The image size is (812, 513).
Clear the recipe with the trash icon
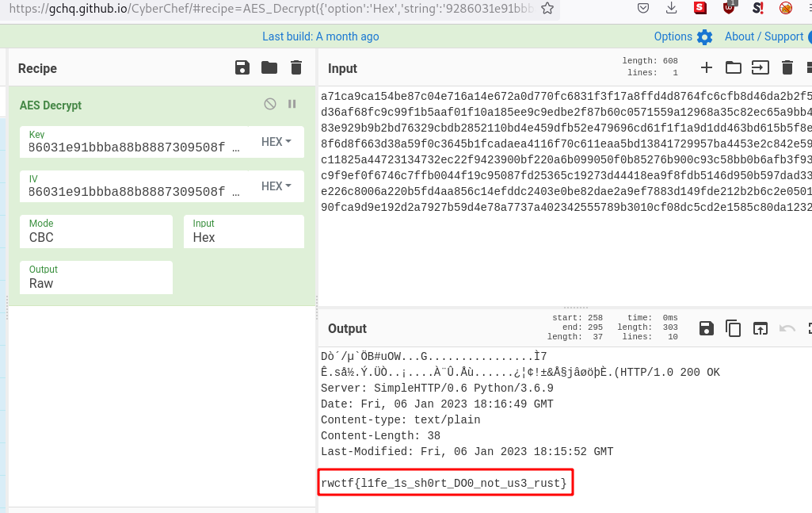(x=295, y=67)
